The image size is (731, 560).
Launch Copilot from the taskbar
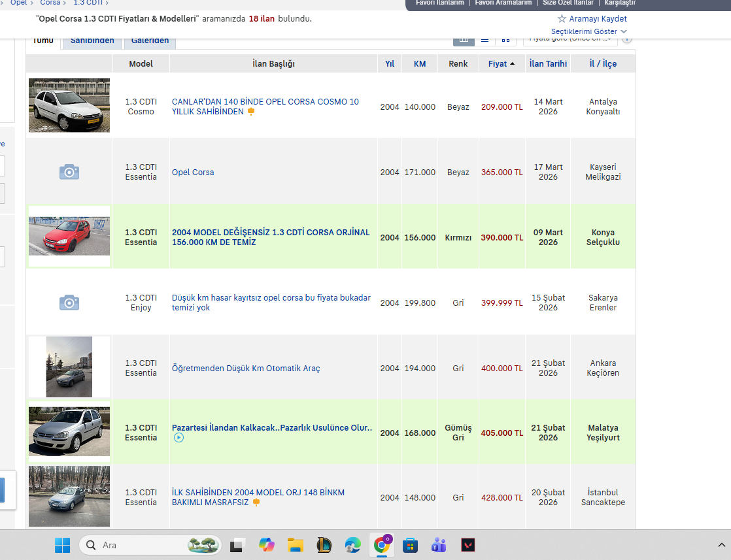[267, 545]
